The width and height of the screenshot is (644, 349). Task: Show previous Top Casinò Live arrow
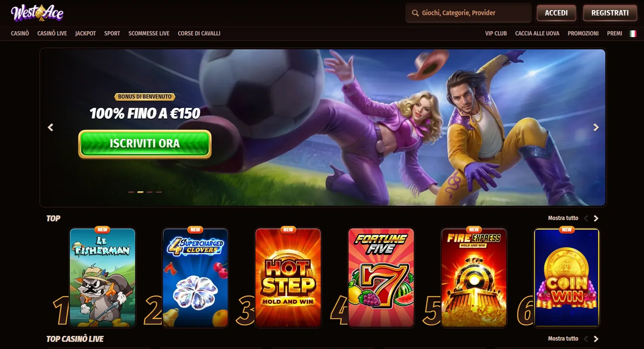[586, 339]
